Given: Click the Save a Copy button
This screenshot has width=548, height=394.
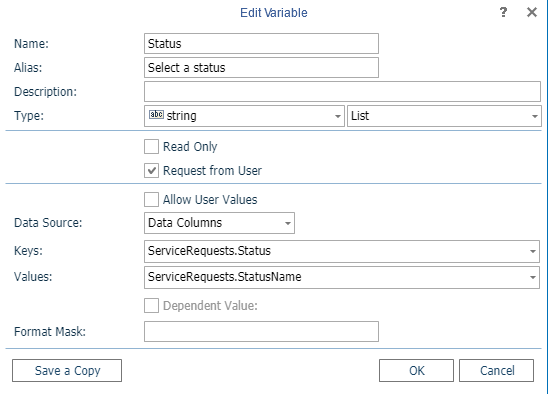Looking at the screenshot, I should click(67, 371).
